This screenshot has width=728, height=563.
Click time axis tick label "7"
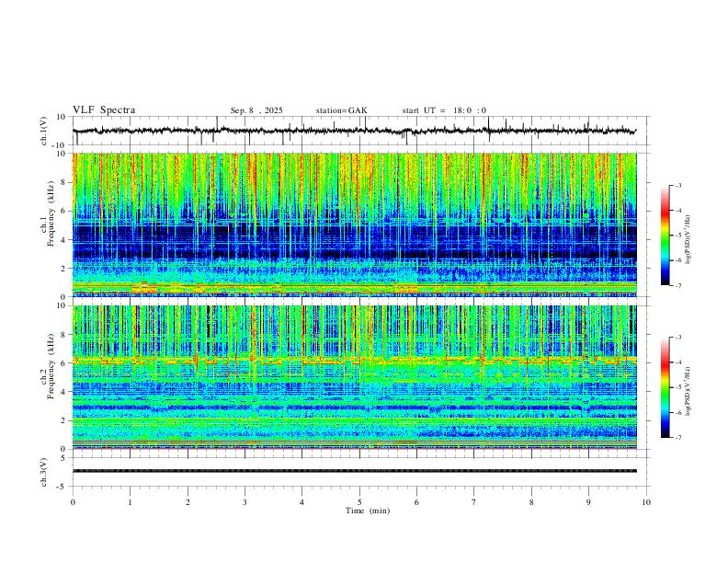click(x=474, y=502)
